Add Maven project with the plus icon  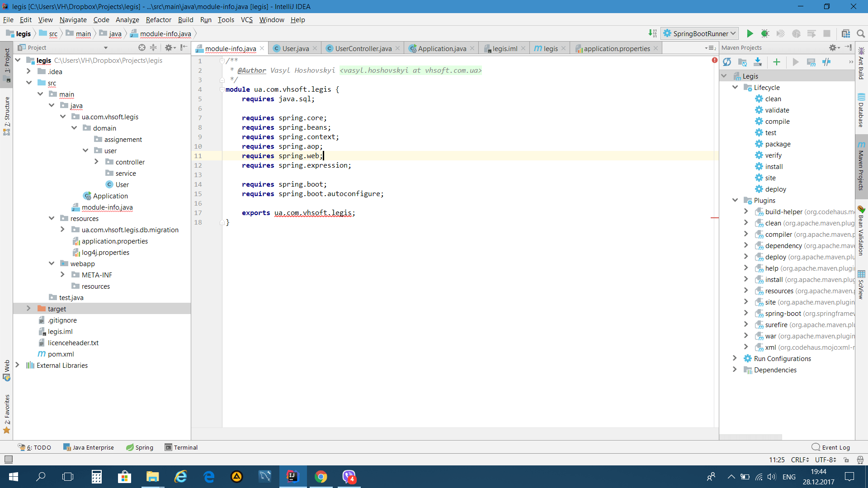[x=777, y=62]
